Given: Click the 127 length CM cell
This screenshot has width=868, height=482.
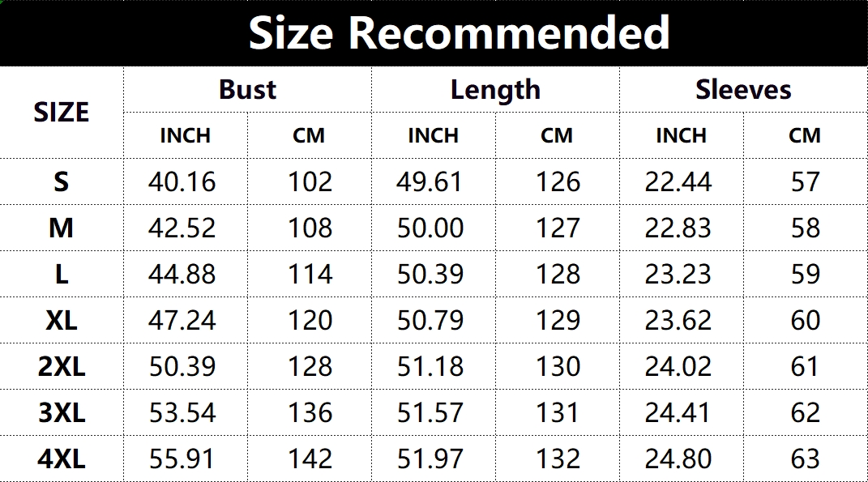Looking at the screenshot, I should [558, 228].
